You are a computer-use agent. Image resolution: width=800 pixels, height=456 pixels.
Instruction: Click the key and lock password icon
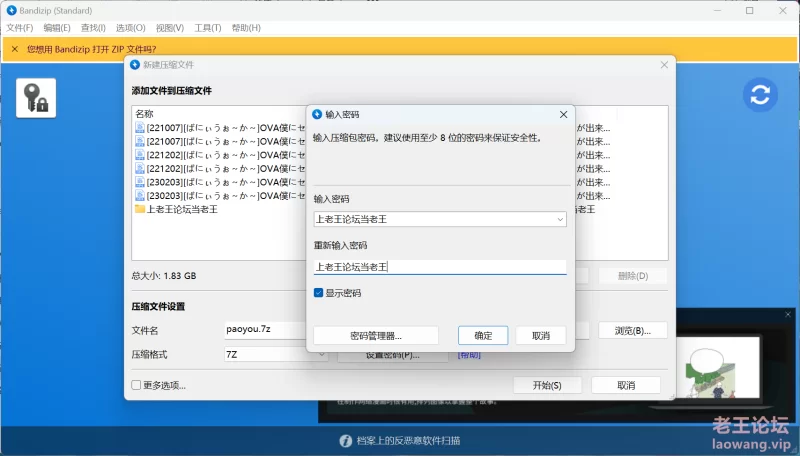pos(36,98)
